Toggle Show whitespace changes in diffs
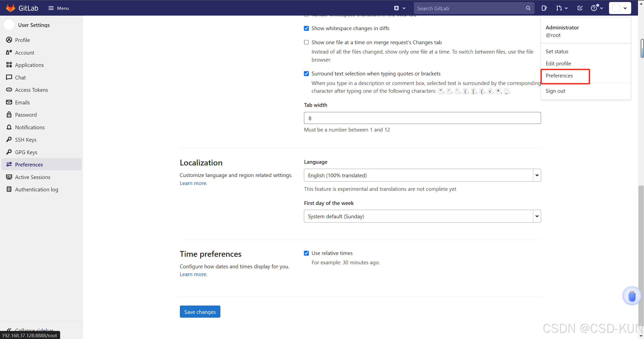This screenshot has width=644, height=339. (x=307, y=28)
